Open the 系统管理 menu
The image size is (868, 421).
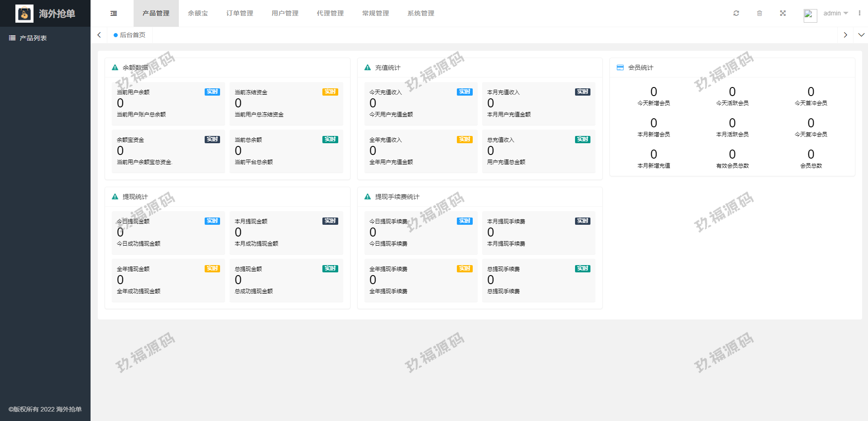(x=421, y=13)
